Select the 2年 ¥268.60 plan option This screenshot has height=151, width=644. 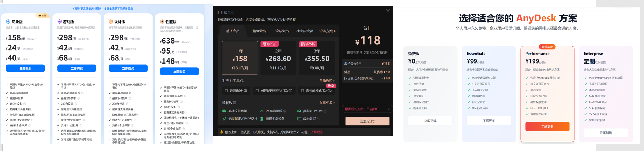click(278, 58)
